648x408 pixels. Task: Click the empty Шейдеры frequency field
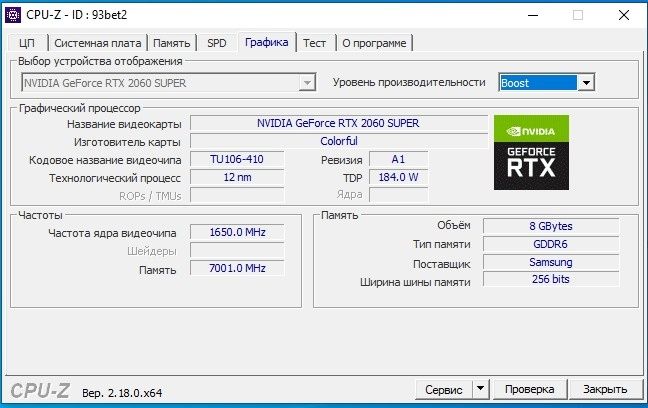(x=237, y=250)
